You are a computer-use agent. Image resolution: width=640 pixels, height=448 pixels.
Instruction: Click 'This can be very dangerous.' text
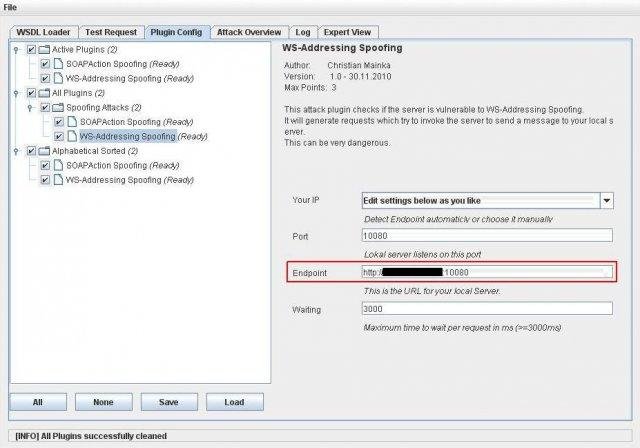337,143
